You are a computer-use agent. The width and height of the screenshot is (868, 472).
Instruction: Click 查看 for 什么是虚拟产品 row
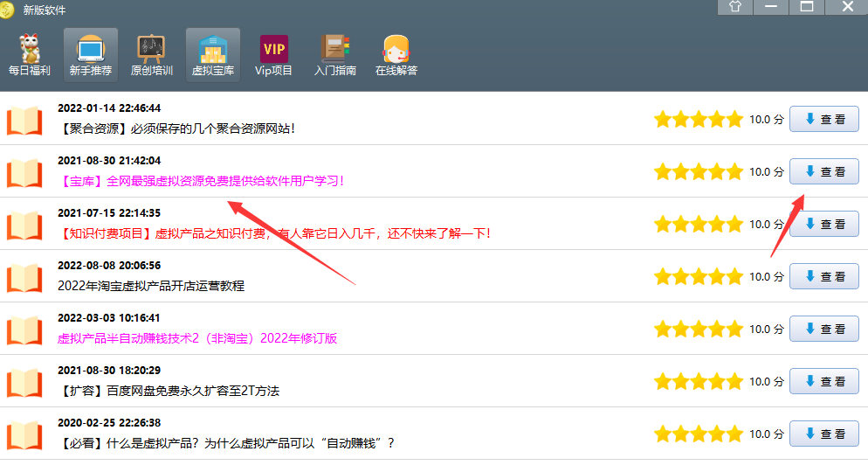click(x=823, y=434)
